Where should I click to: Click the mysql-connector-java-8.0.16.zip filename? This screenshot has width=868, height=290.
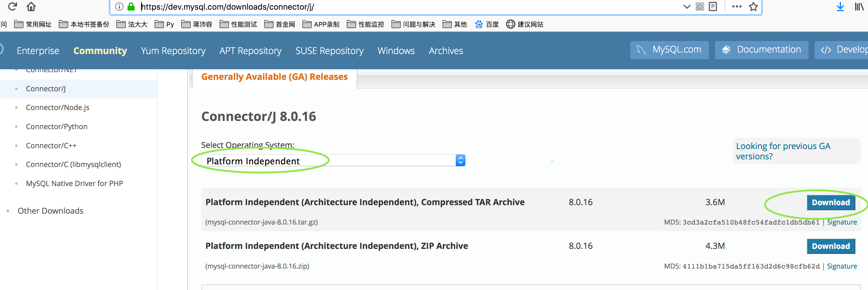coord(257,266)
